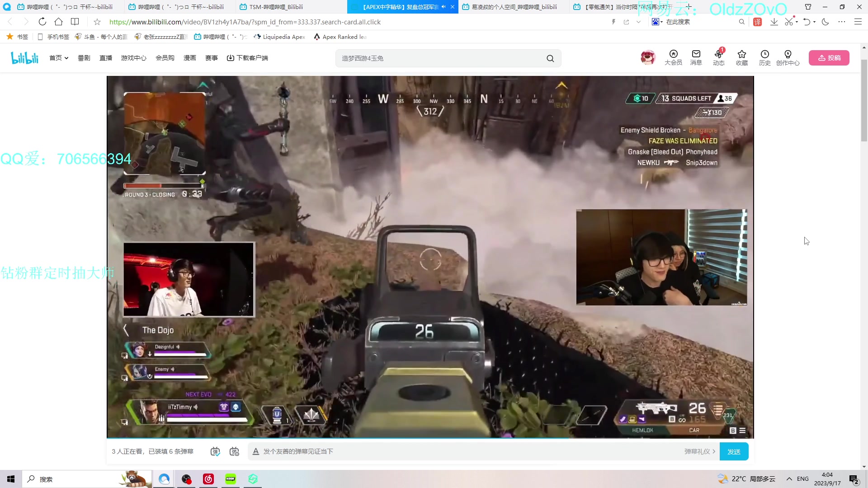This screenshot has height=488, width=868.
Task: Open danmaku settings icon
Action: (x=234, y=451)
